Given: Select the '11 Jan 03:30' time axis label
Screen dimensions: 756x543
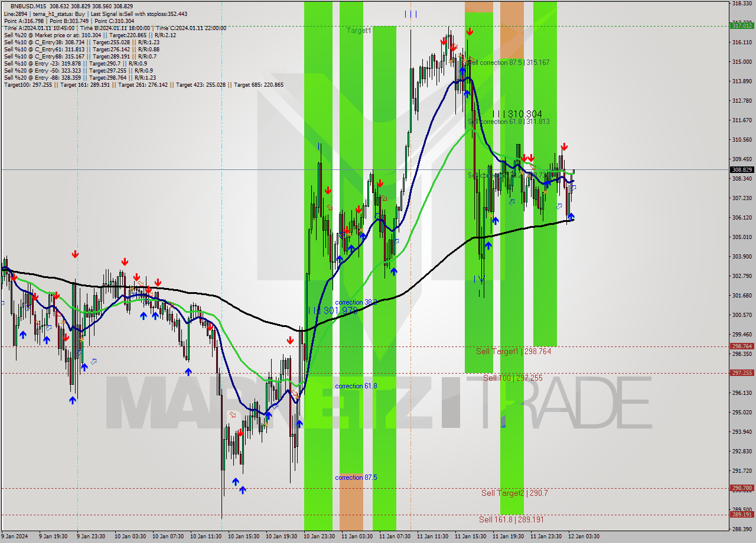Looking at the screenshot, I should pos(358,537).
